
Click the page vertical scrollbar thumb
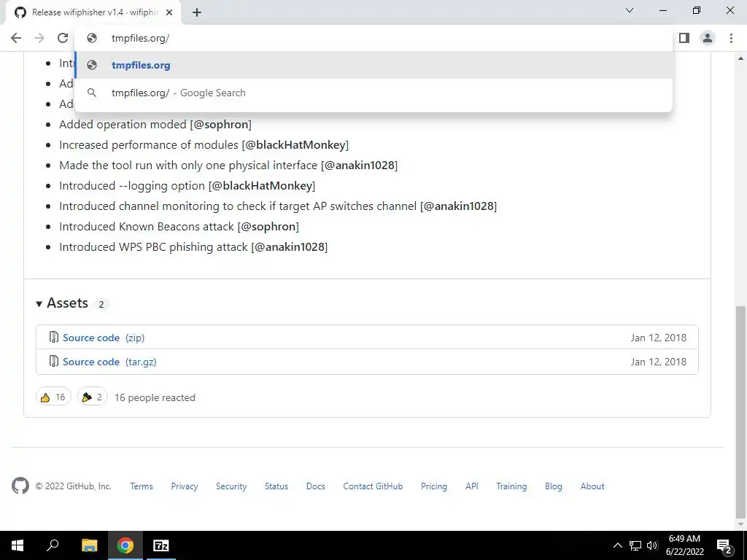[x=740, y=412]
